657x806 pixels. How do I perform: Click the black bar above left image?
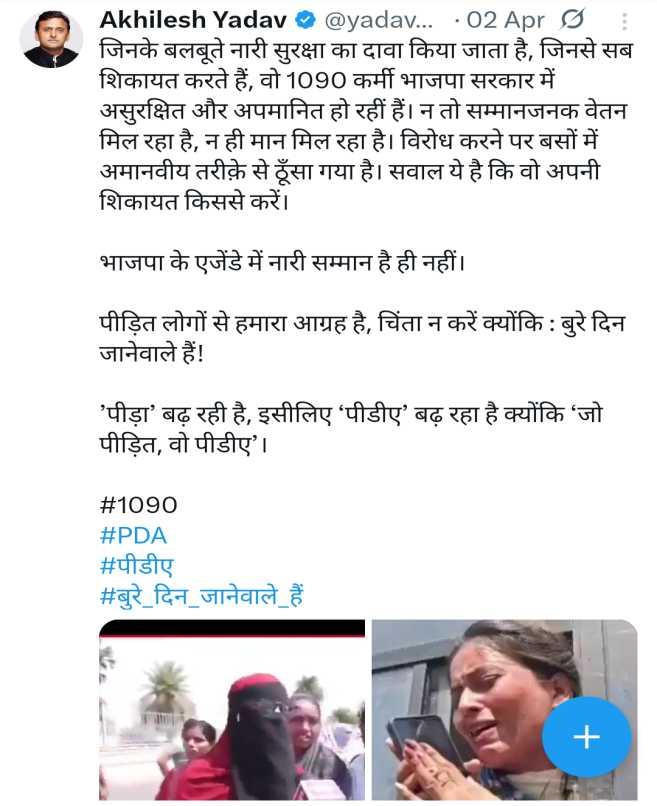[232, 628]
